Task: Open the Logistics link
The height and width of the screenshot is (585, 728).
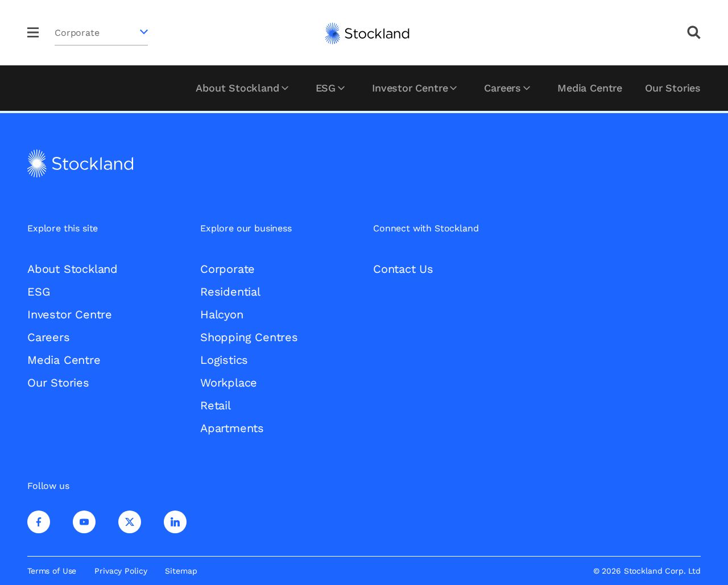Action: pyautogui.click(x=224, y=360)
